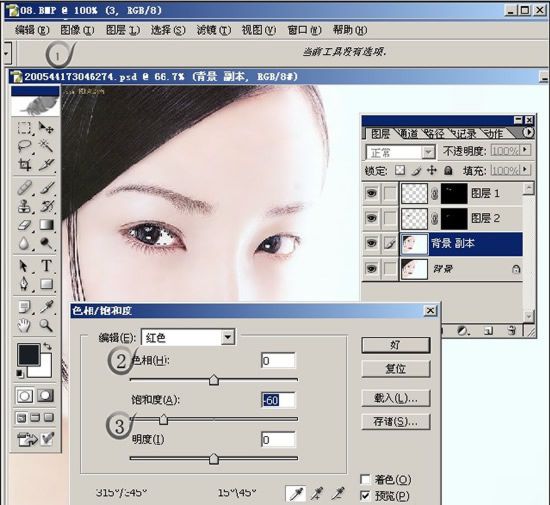Click the foreground color swatch
Screen dimensions: 550x505
[29, 355]
